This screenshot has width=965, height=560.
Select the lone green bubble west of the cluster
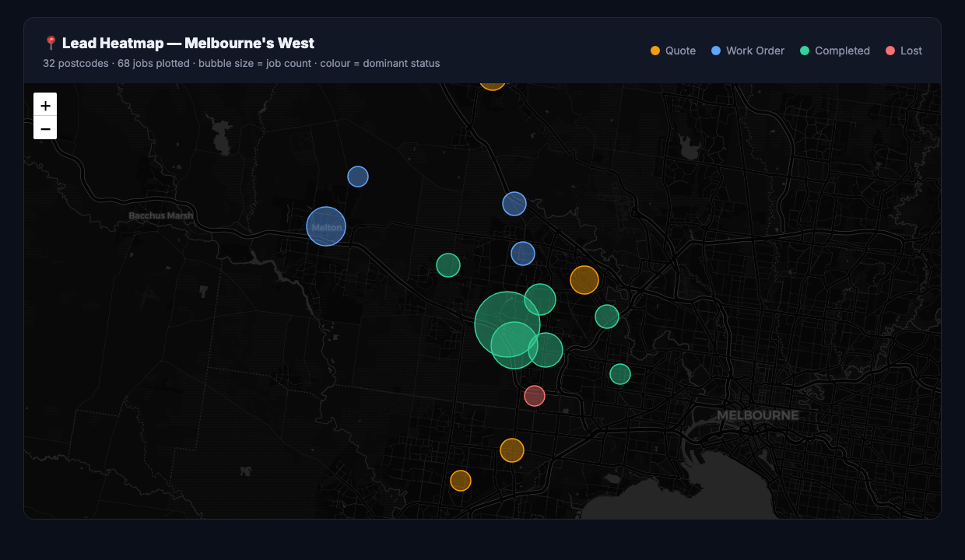coord(448,265)
